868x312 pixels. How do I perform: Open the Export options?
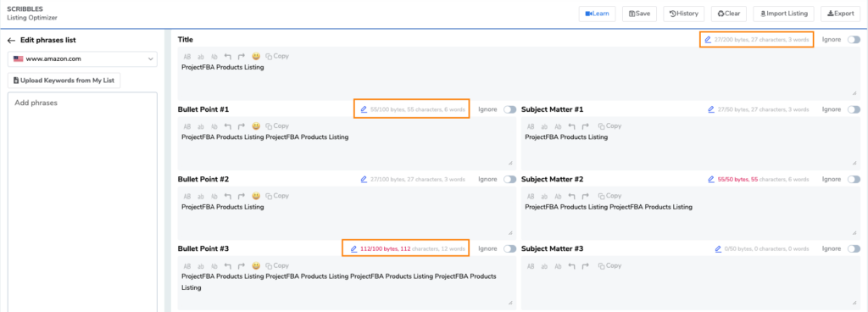tap(841, 14)
